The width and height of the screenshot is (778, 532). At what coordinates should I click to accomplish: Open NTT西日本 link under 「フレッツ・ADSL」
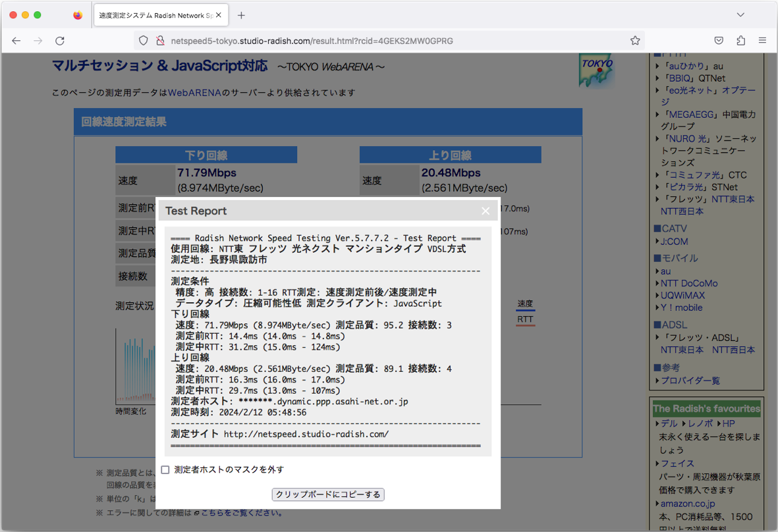pyautogui.click(x=733, y=350)
